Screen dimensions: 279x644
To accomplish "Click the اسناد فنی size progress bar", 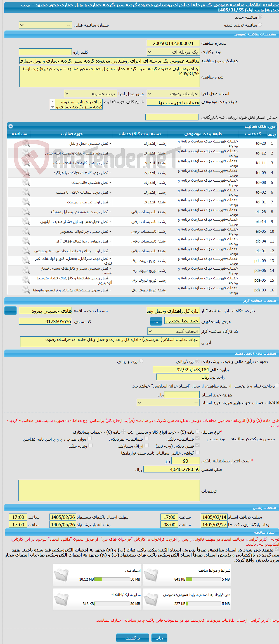I will pos(112,579).
